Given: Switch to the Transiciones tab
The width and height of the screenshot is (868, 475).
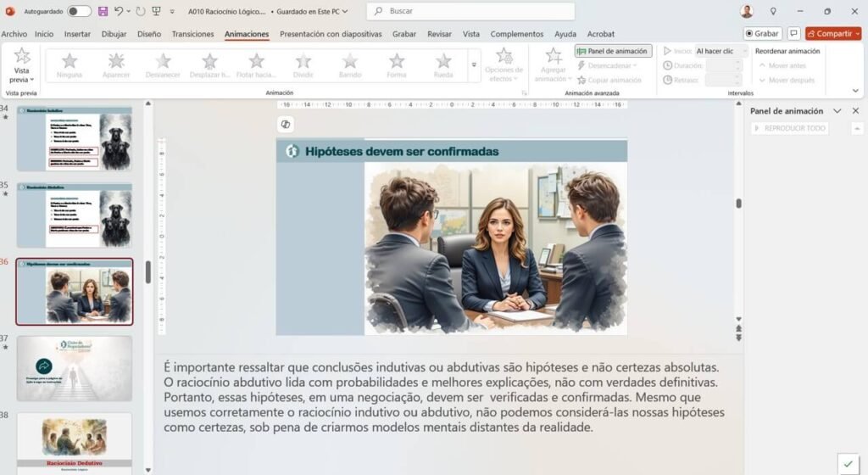Looking at the screenshot, I should tap(192, 34).
